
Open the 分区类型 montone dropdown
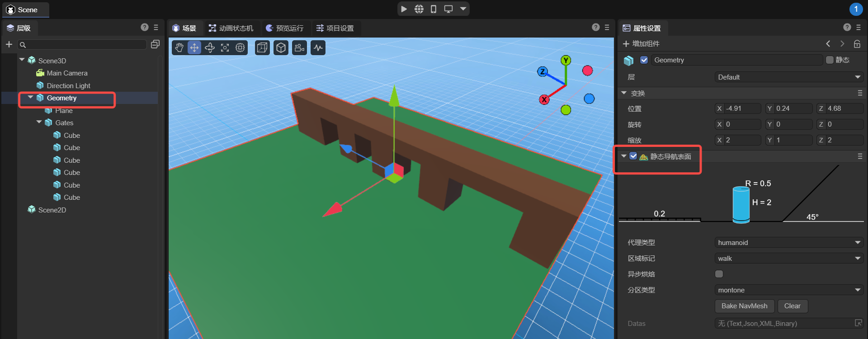tap(789, 290)
